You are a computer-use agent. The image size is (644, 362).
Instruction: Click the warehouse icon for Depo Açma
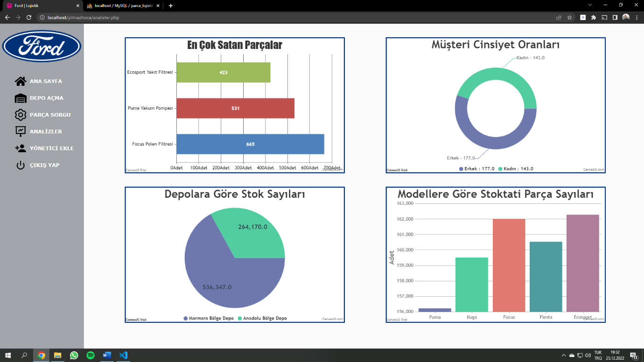[21, 98]
